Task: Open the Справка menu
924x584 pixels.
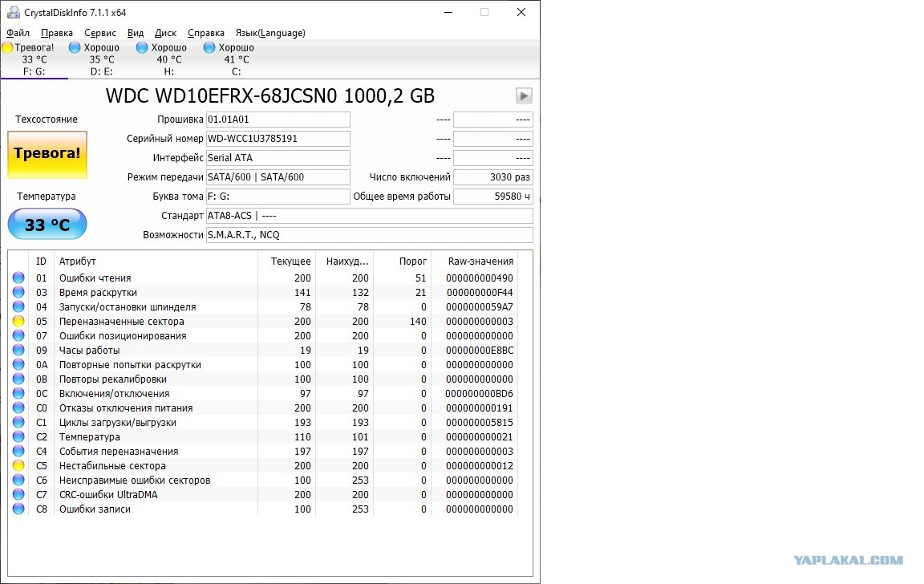Action: (x=205, y=33)
